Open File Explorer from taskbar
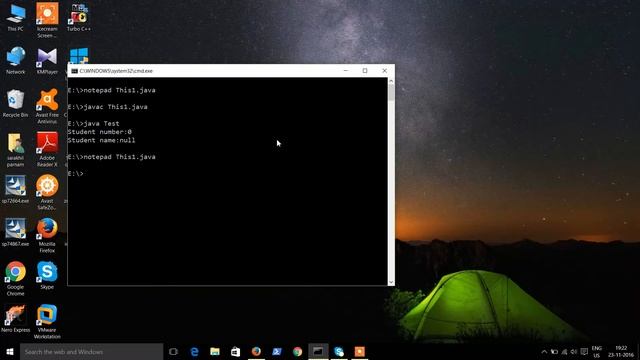The height and width of the screenshot is (360, 640). pyautogui.click(x=215, y=351)
